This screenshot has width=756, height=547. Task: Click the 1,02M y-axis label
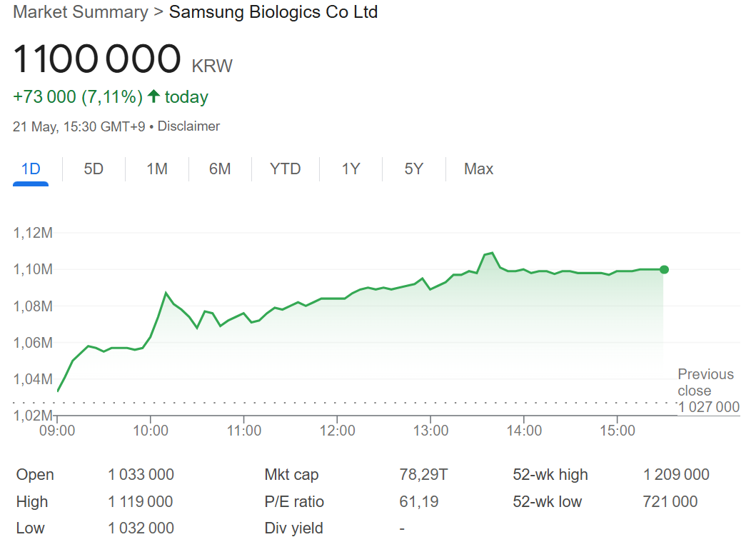point(33,416)
